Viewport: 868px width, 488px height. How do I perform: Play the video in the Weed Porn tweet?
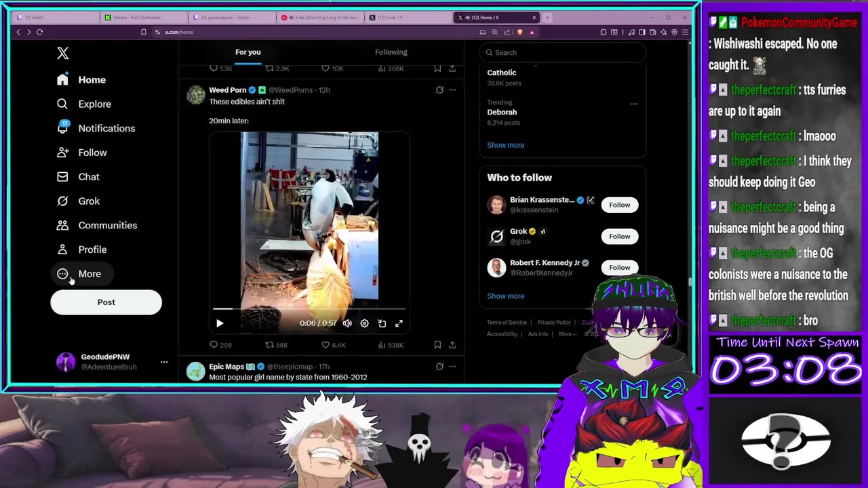tap(220, 324)
